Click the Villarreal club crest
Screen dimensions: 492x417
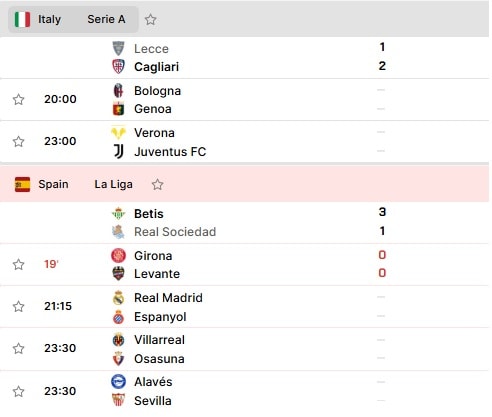tap(118, 340)
